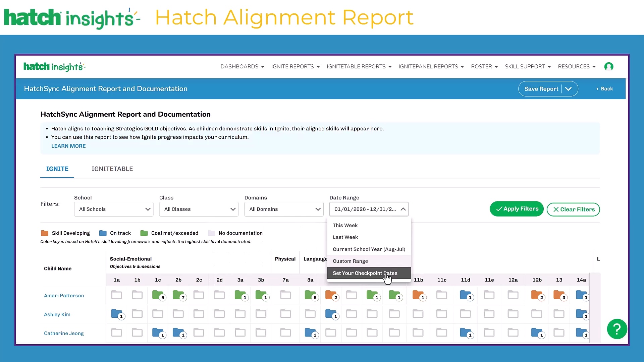Open the SKILL SUPPORT menu

click(x=528, y=67)
